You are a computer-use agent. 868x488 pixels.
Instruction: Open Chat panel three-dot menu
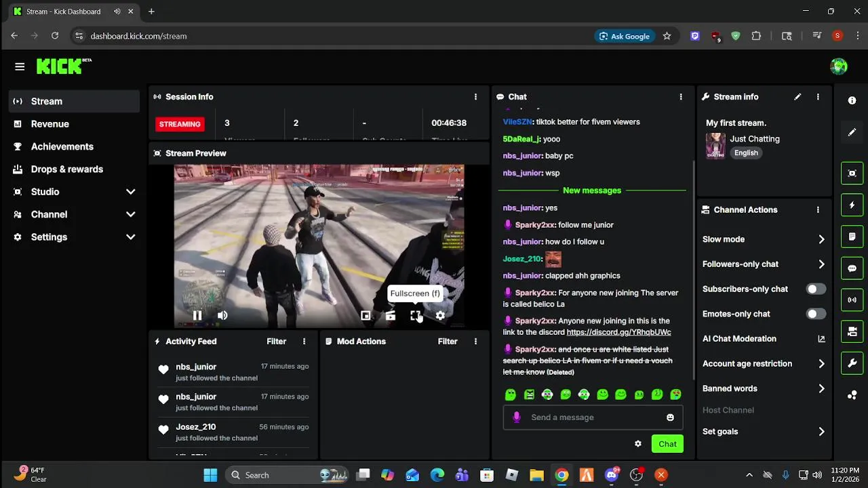[x=681, y=97]
